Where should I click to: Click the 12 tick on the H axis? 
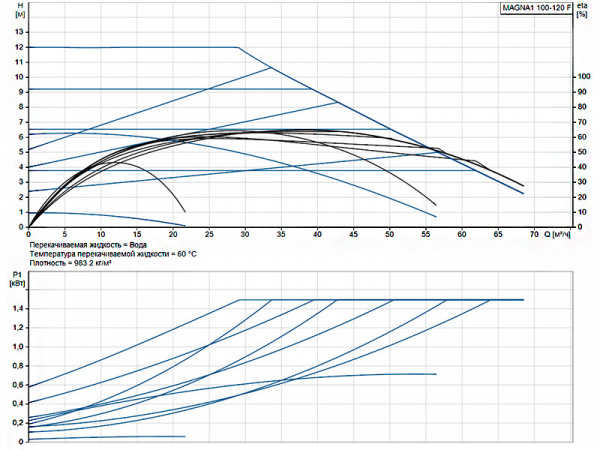18,46
